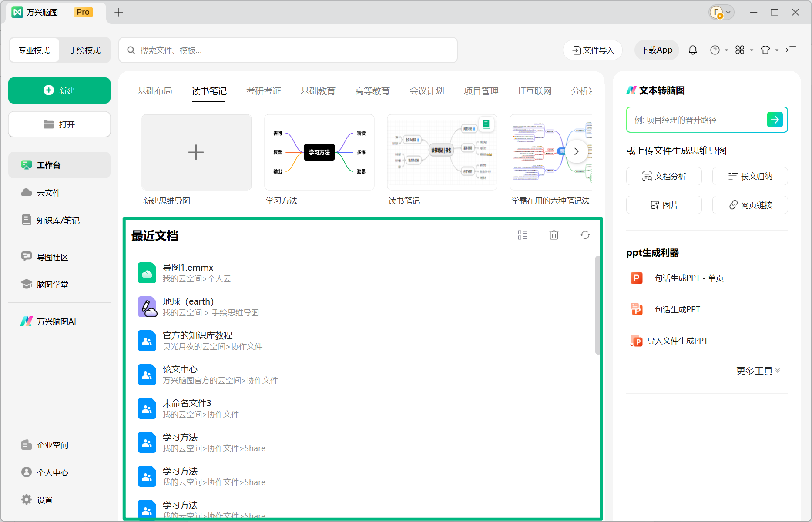Click the green 新建 button
The height and width of the screenshot is (522, 812).
pos(59,90)
